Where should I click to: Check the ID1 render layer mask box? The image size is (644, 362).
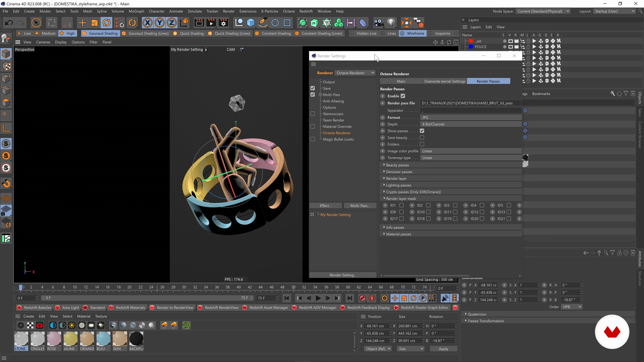point(401,205)
